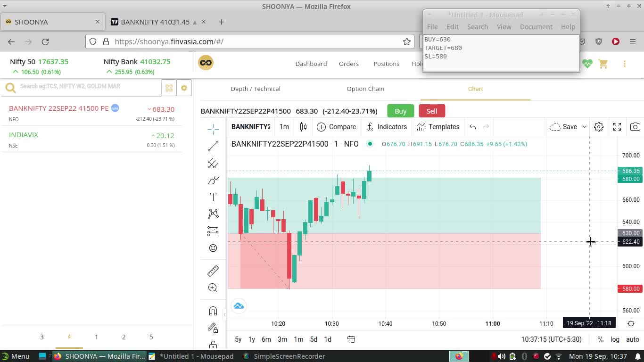Open the uBlock shield extension
644x362 pixels.
599,41
